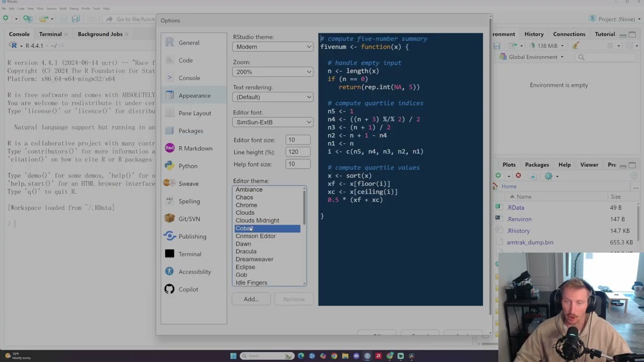Open the Git/SVN options section

click(x=194, y=219)
